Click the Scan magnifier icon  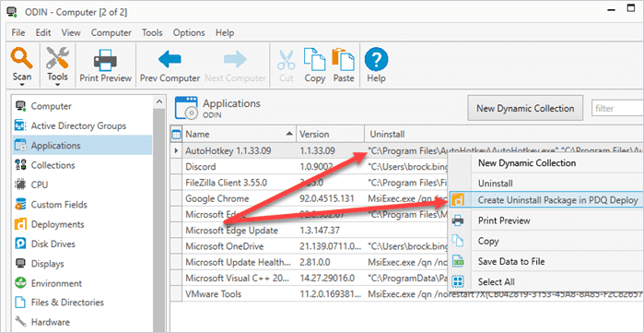tap(22, 58)
